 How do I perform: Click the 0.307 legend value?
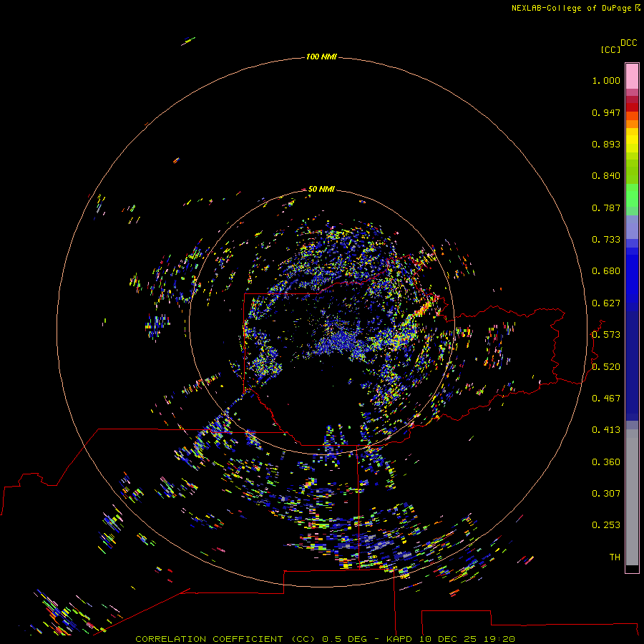606,494
